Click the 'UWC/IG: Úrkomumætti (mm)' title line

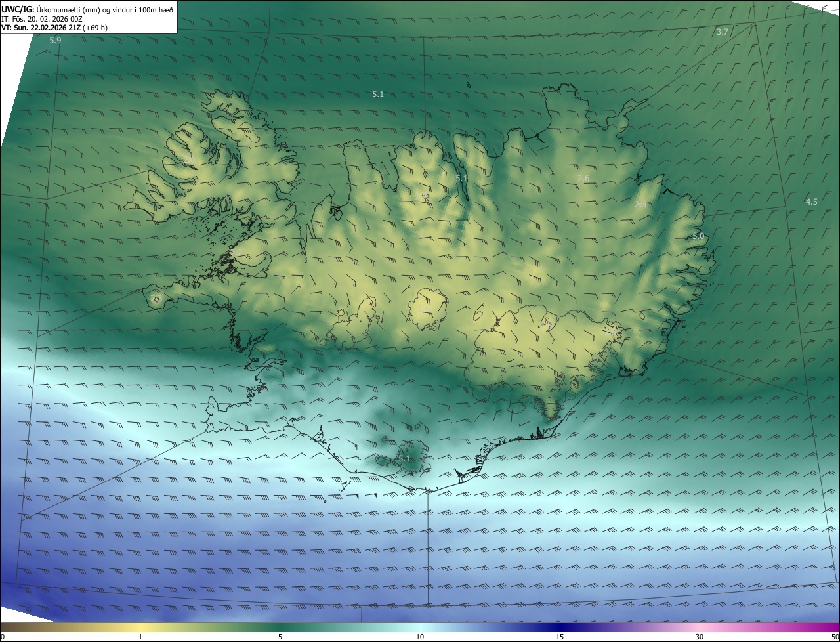coord(87,10)
